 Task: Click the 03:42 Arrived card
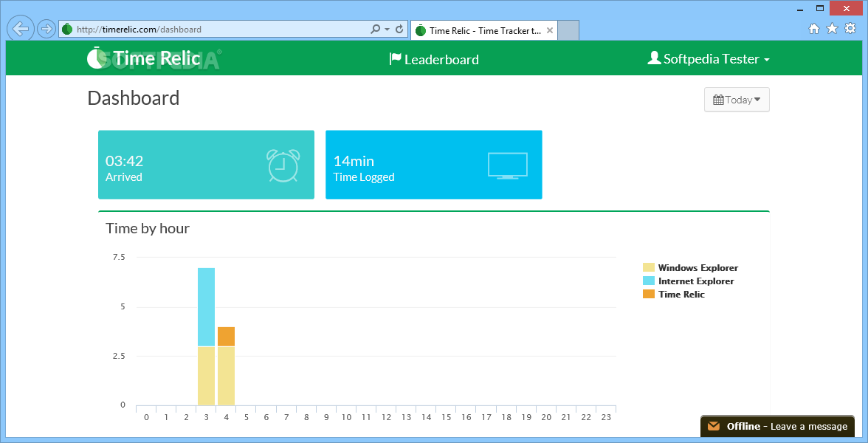point(206,165)
